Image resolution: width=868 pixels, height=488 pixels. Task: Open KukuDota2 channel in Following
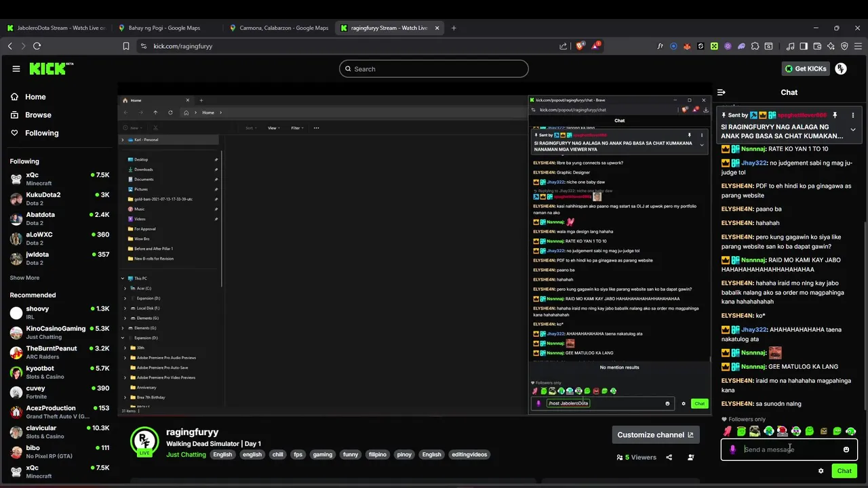[x=59, y=199]
